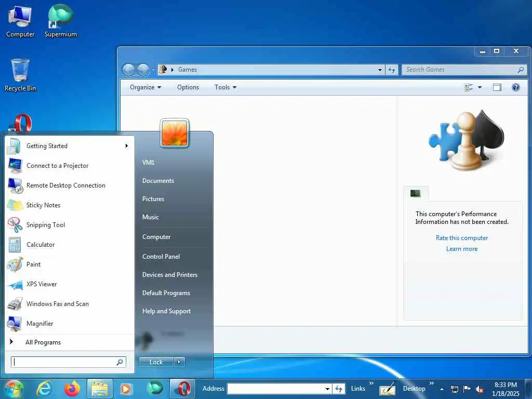Click the Learn more link
This screenshot has width=532, height=399.
point(462,249)
